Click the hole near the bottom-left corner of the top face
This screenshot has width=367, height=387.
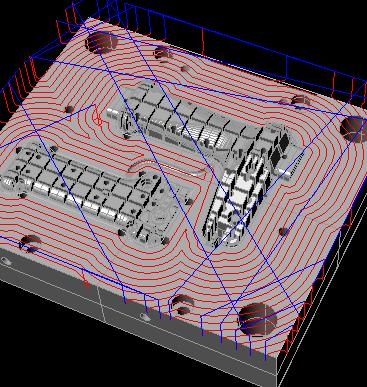(x=29, y=243)
